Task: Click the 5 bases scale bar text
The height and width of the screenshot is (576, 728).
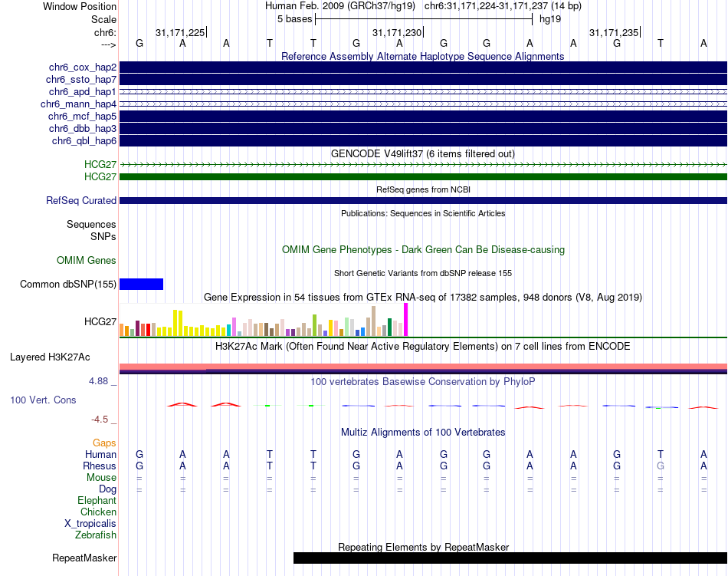Action: click(x=295, y=19)
